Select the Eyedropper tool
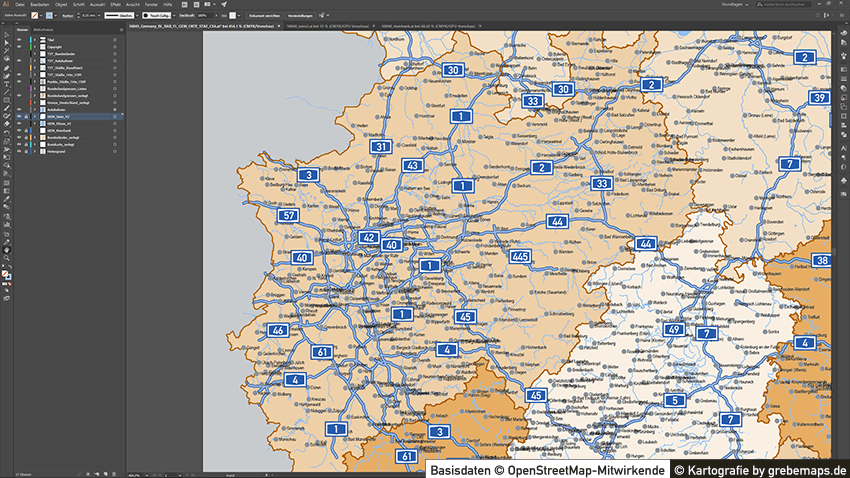The height and width of the screenshot is (478, 850). 6,199
